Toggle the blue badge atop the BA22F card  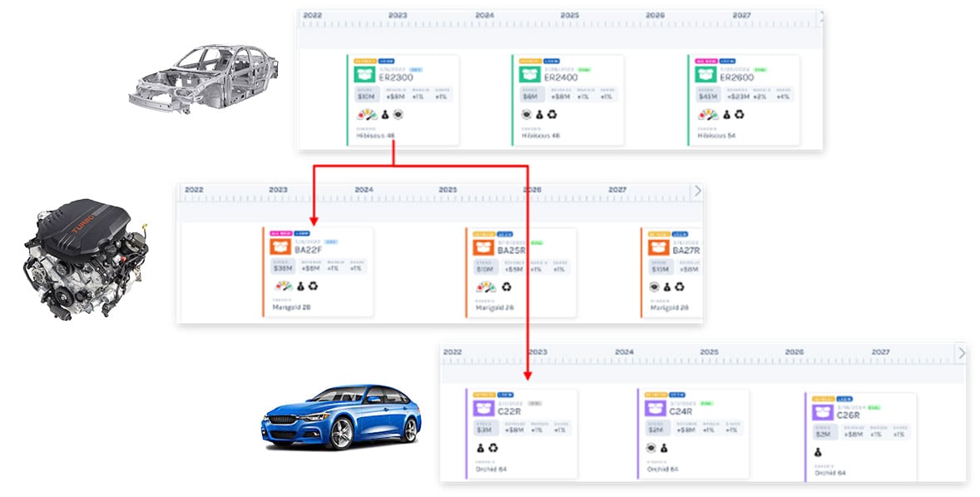point(303,233)
